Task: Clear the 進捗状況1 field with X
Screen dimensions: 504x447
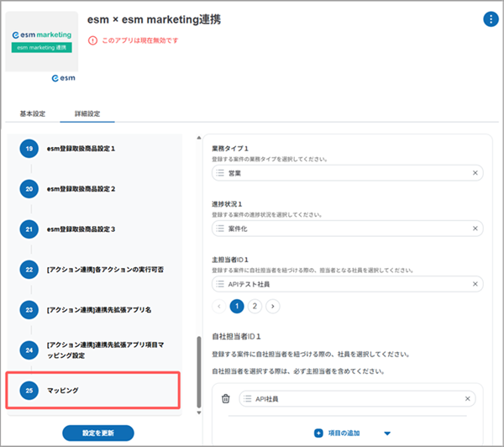Action: [x=475, y=229]
